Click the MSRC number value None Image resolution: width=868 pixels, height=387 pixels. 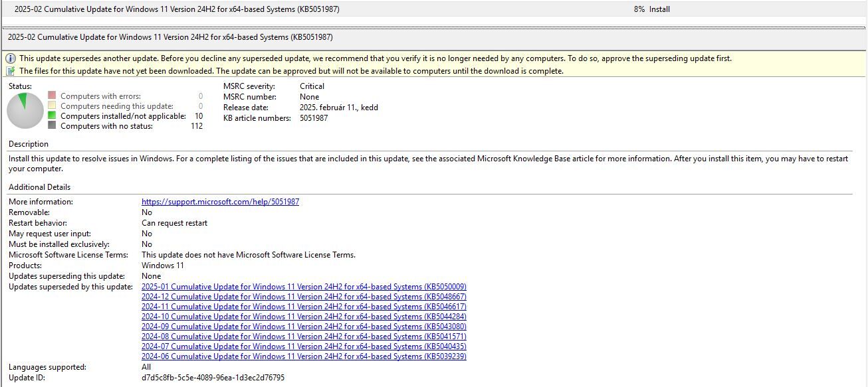point(309,97)
